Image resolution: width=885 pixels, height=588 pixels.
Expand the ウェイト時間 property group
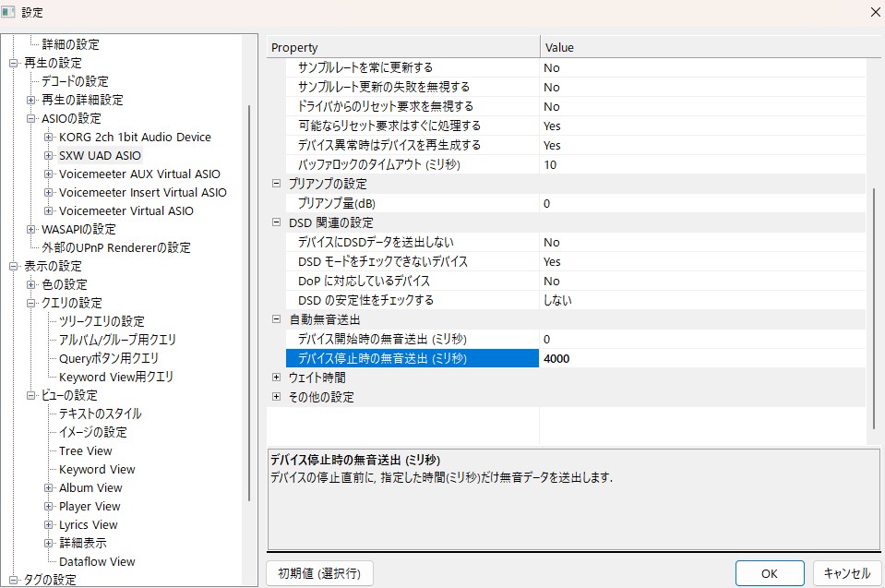276,378
